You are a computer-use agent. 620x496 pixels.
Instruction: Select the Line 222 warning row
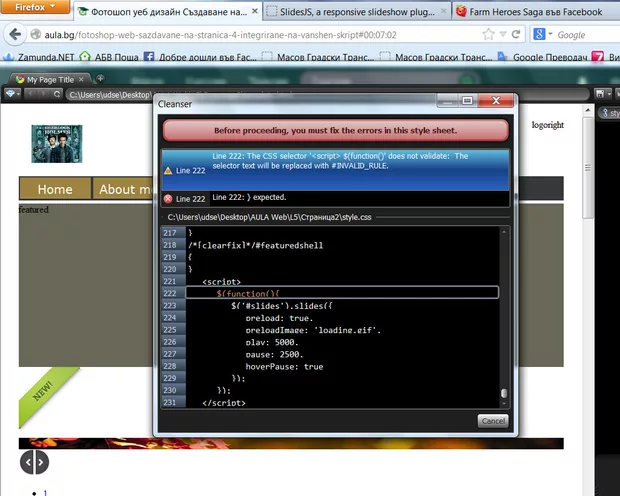tap(335, 170)
